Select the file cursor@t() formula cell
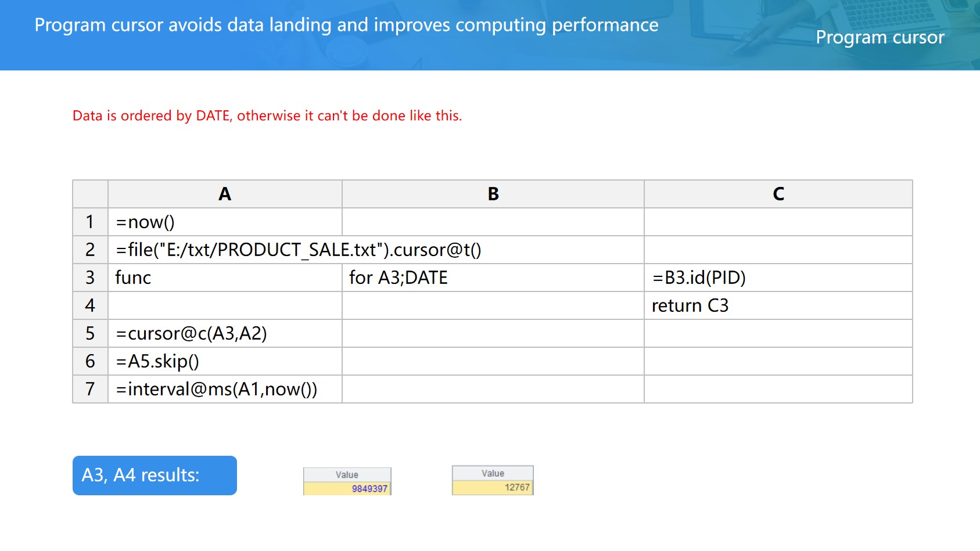980x551 pixels. click(298, 250)
